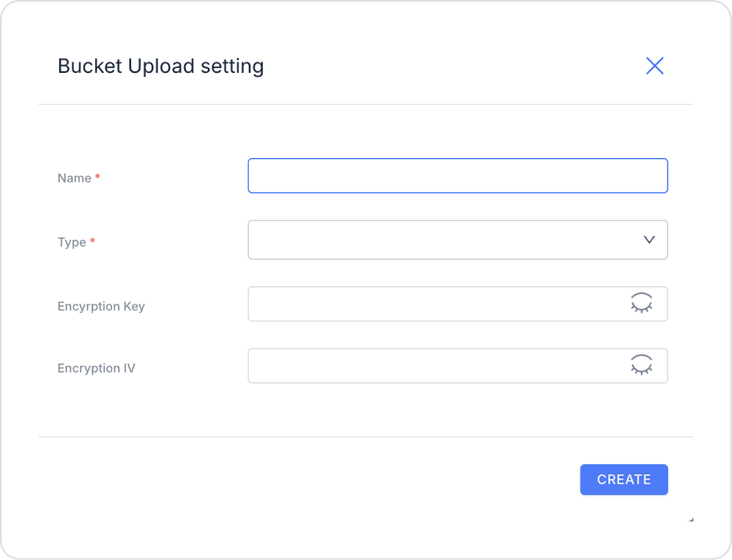Close the Bucket Upload setting dialog
Viewport: 732px width, 560px height.
654,65
